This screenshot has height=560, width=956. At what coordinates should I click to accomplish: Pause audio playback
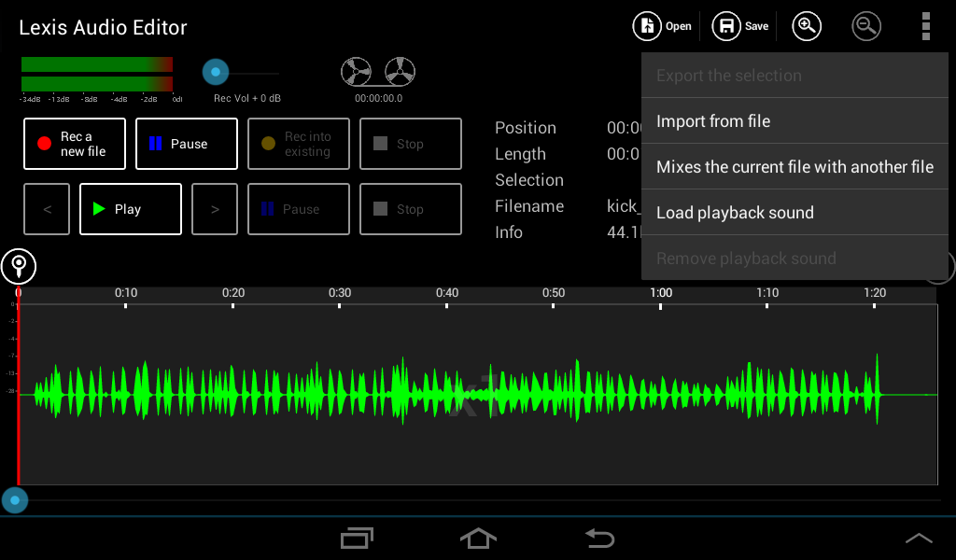(299, 209)
